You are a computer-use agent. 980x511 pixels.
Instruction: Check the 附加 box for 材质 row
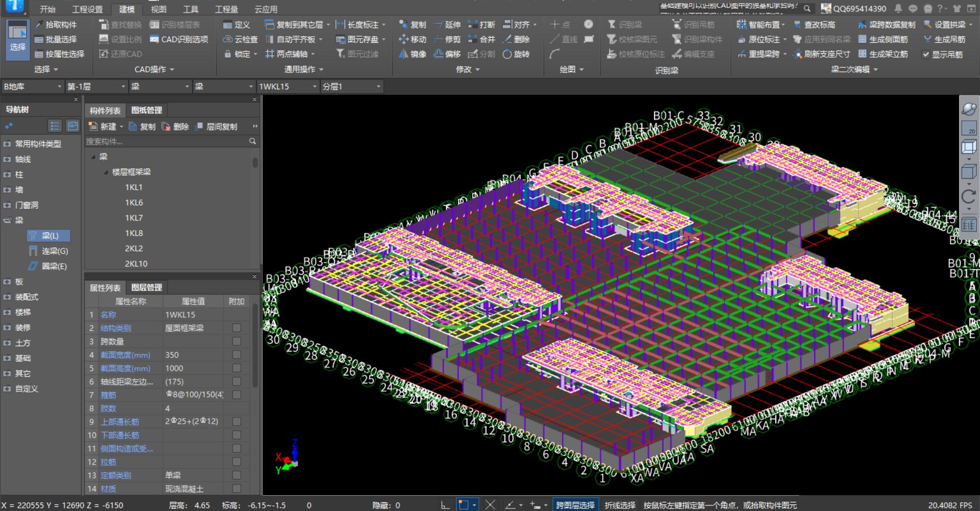point(236,489)
